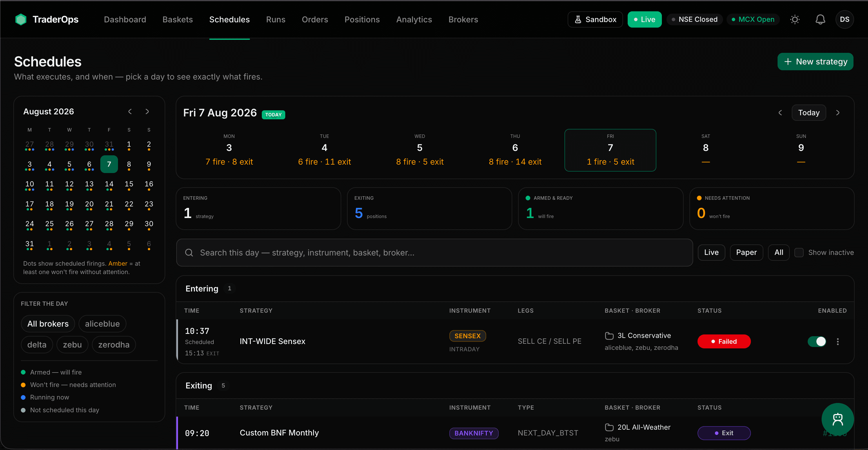The width and height of the screenshot is (868, 450).
Task: Go to previous month in mini calendar
Action: (130, 112)
